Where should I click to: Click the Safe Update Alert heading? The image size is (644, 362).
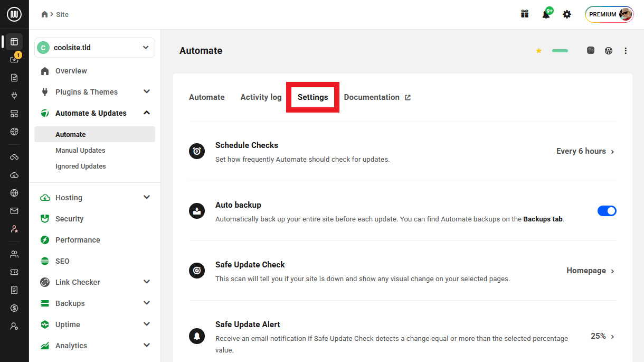click(x=248, y=324)
